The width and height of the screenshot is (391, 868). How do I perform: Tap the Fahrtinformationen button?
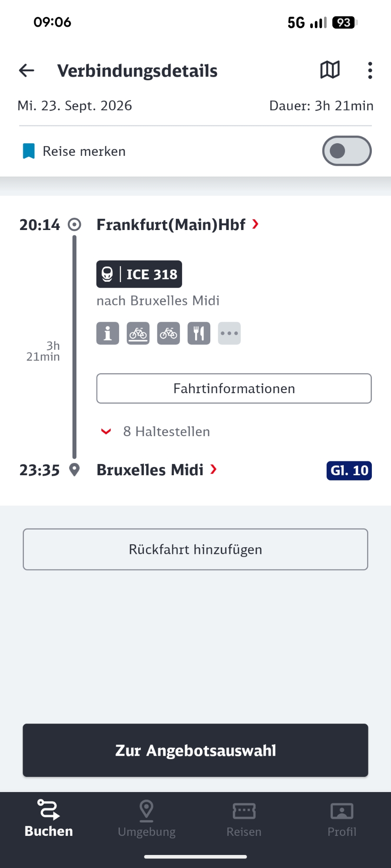(234, 388)
